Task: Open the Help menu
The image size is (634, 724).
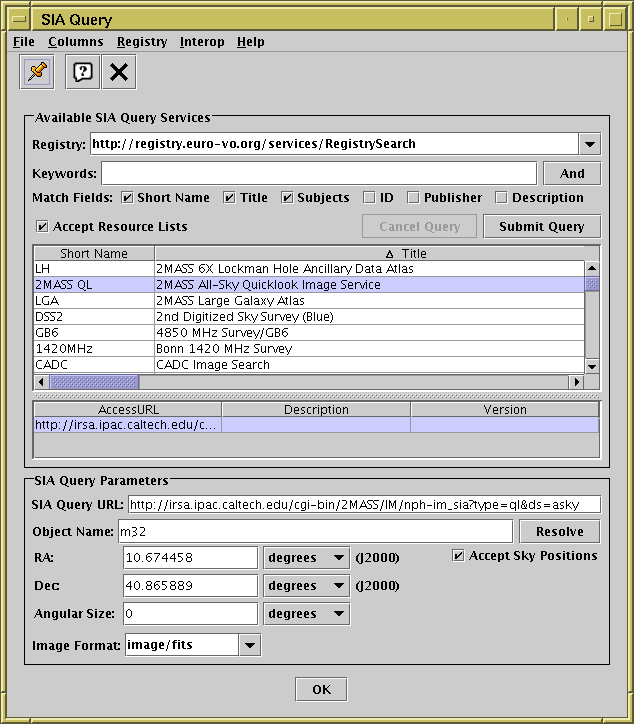Action: pos(251,42)
